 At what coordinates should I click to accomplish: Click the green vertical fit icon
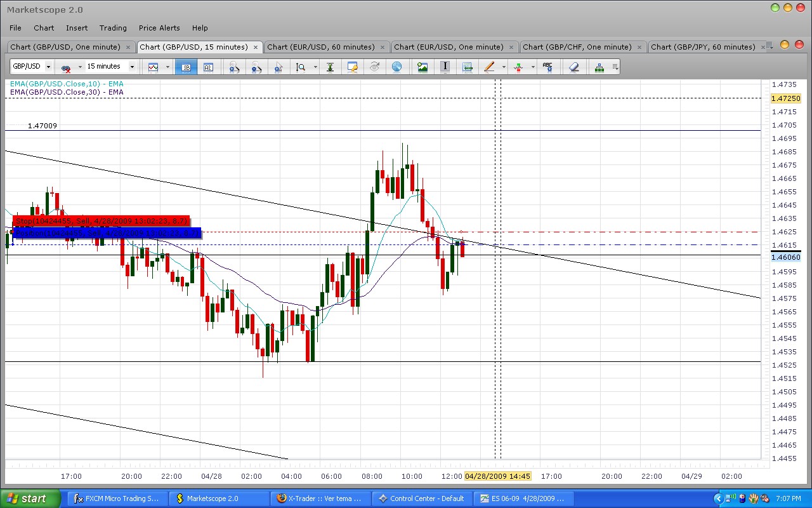[330, 67]
